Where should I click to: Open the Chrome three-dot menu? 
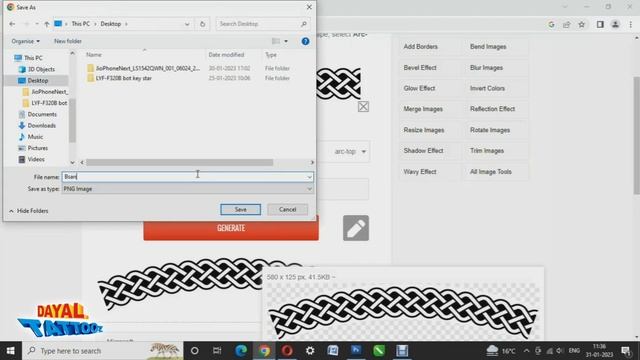pyautogui.click(x=631, y=24)
